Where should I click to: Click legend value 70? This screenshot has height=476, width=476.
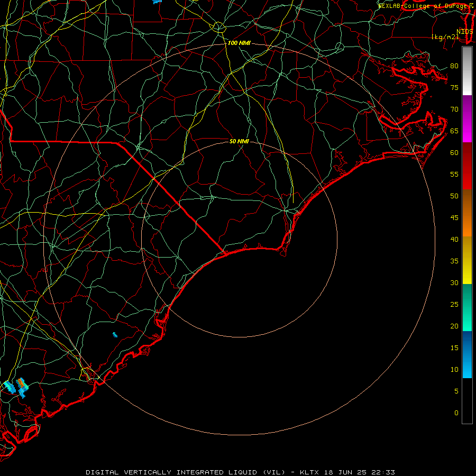pyautogui.click(x=454, y=109)
